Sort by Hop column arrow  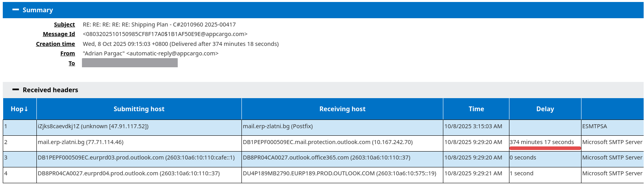coord(26,109)
